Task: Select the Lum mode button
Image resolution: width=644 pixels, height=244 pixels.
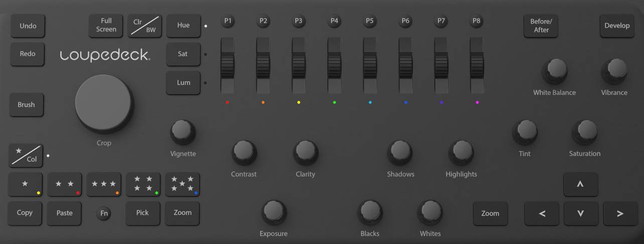Action: click(183, 82)
